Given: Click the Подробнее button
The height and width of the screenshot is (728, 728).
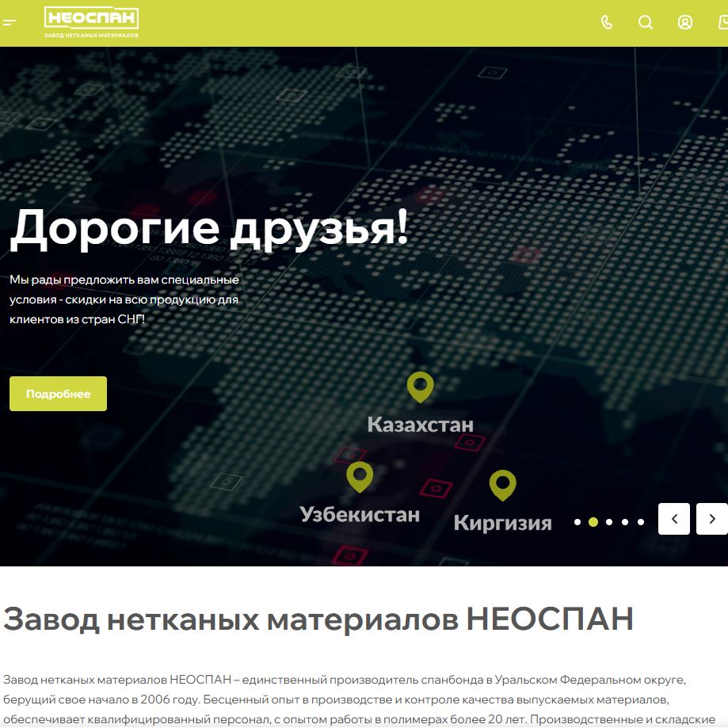Looking at the screenshot, I should [x=58, y=393].
